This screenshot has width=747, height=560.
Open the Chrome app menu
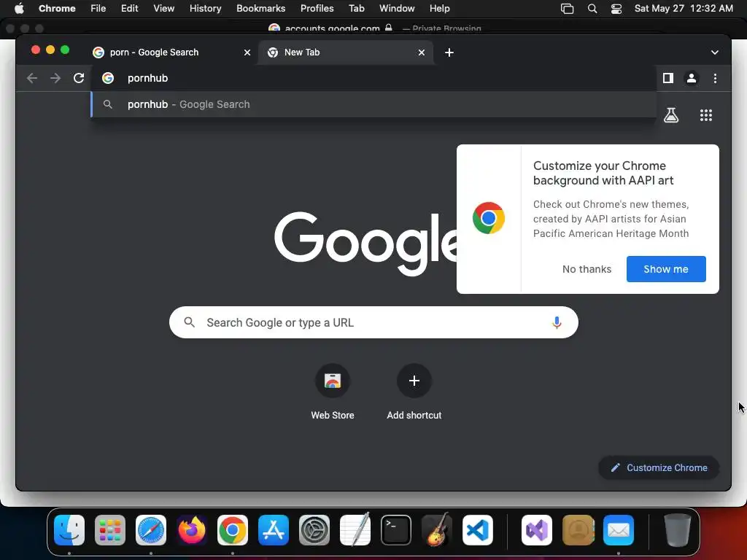[57, 9]
